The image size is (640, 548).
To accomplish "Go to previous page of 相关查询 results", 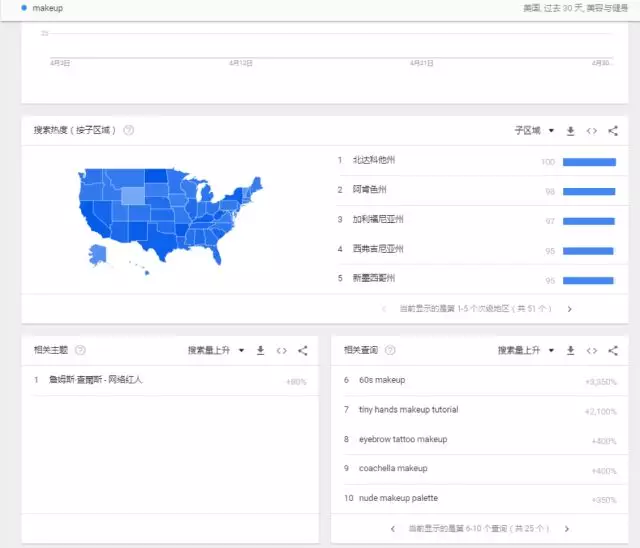I will coord(393,528).
